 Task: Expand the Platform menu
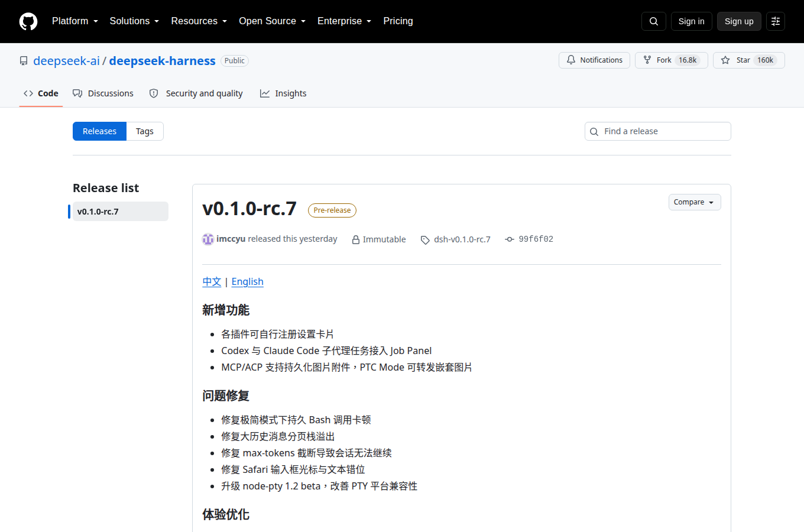75,21
